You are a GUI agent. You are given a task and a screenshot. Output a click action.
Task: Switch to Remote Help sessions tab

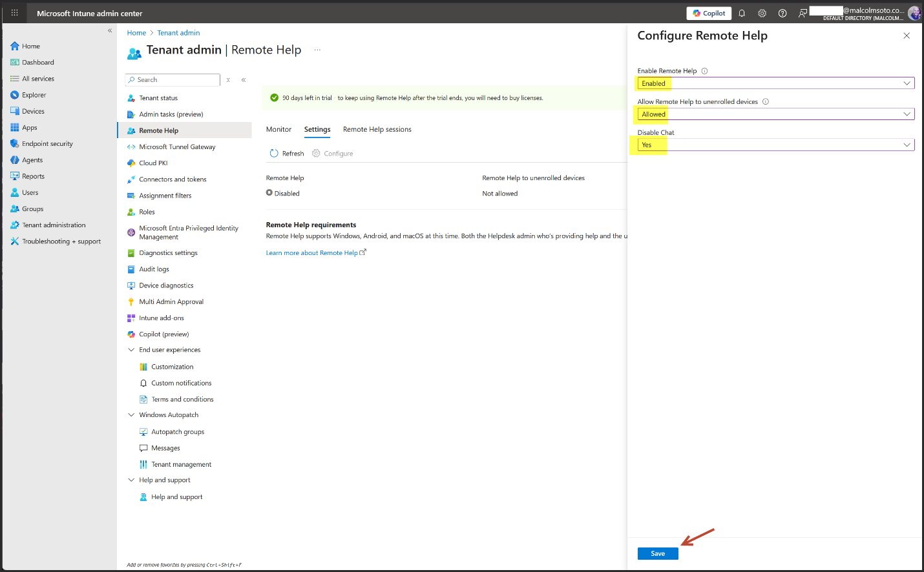[377, 130]
